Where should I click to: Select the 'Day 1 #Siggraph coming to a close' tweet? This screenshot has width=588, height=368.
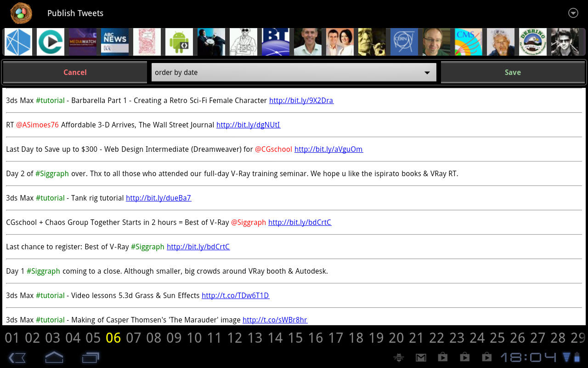coord(294,271)
